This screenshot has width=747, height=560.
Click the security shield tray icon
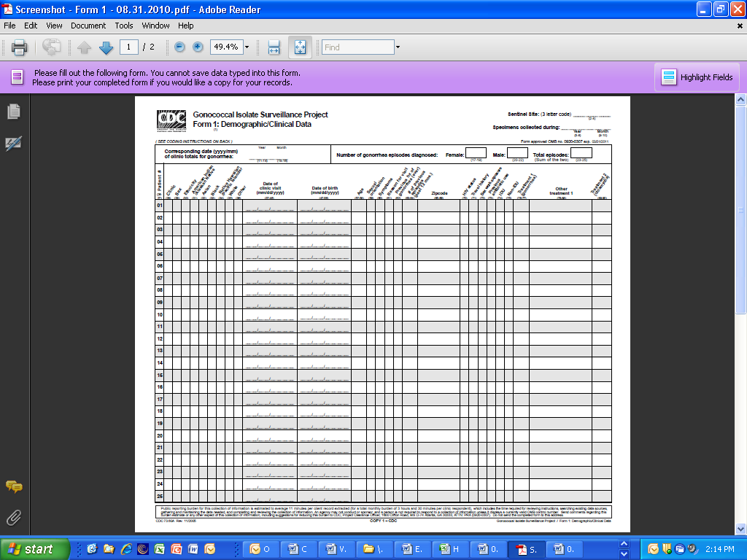click(667, 549)
